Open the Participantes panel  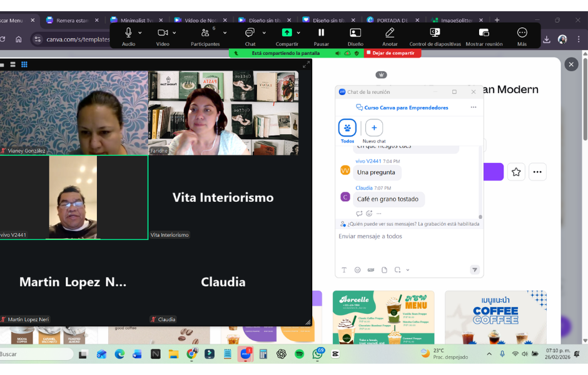tap(205, 33)
